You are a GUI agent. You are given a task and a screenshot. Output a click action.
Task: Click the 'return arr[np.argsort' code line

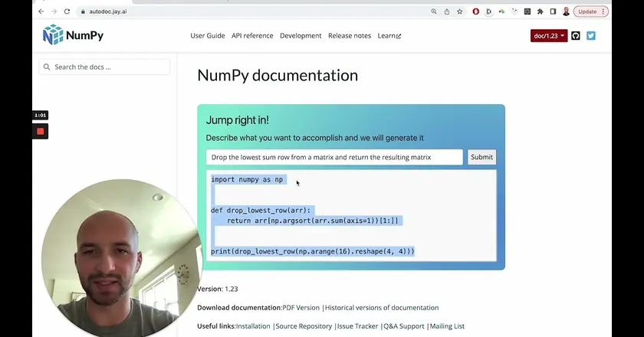click(312, 221)
